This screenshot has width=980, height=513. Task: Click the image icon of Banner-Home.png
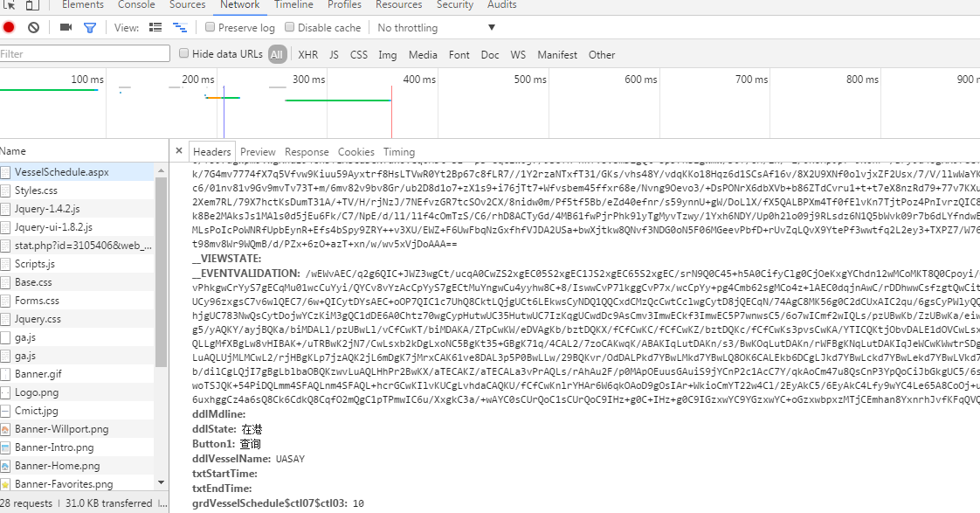pyautogui.click(x=5, y=466)
